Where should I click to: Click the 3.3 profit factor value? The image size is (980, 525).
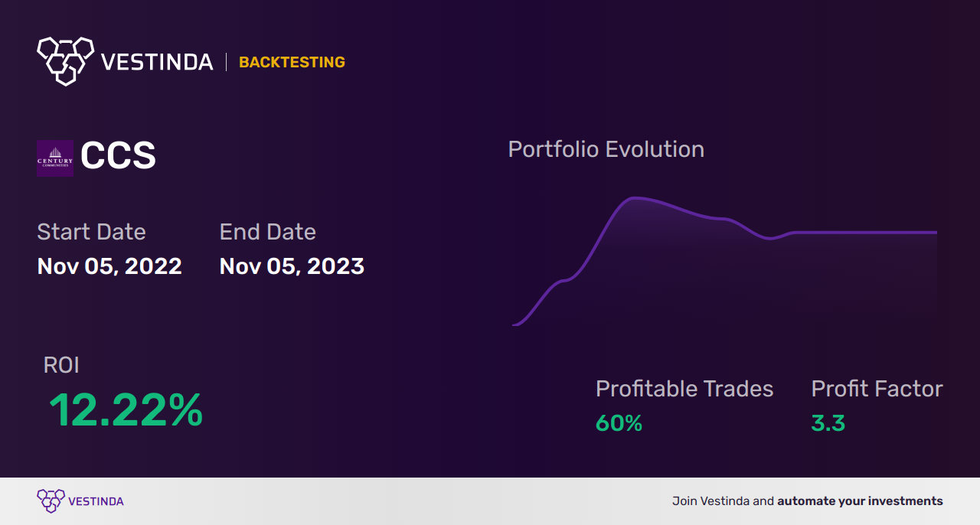click(x=828, y=423)
